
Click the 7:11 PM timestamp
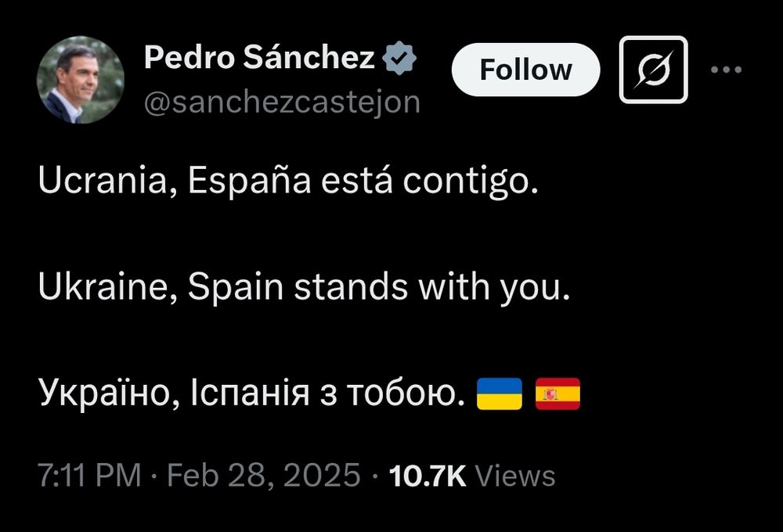tap(89, 475)
